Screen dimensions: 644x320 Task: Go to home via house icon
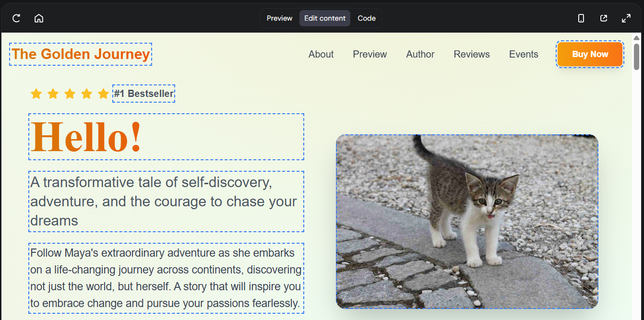39,18
